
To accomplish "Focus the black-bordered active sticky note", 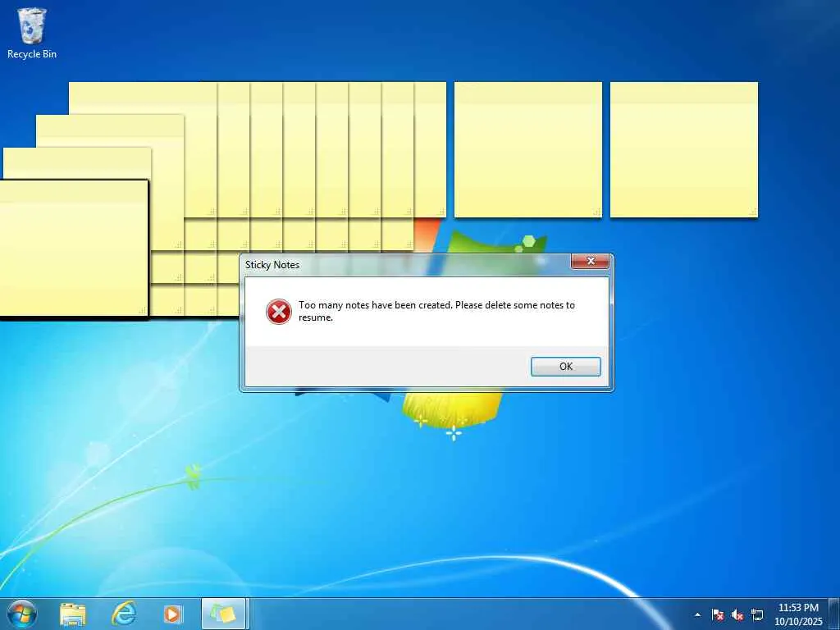I will pos(73,249).
